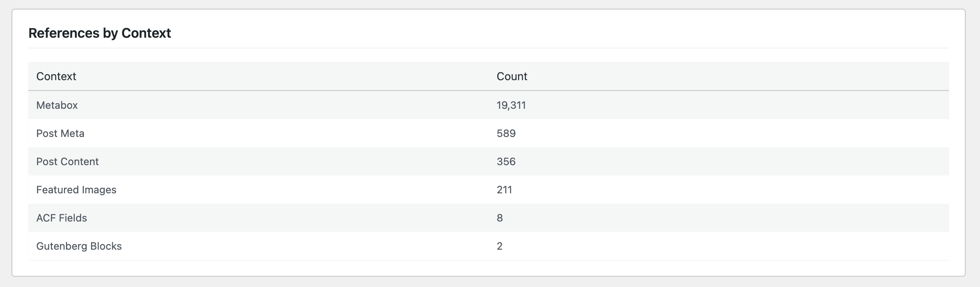
Task: Sort by the Count column header
Action: (x=512, y=76)
